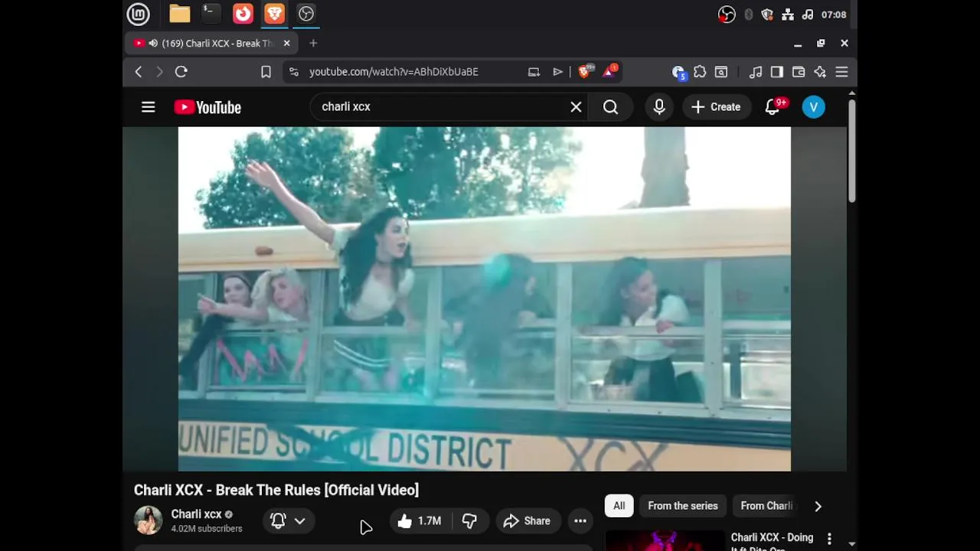This screenshot has height=551, width=980.
Task: Search with your voice microphone button
Action: pos(659,107)
